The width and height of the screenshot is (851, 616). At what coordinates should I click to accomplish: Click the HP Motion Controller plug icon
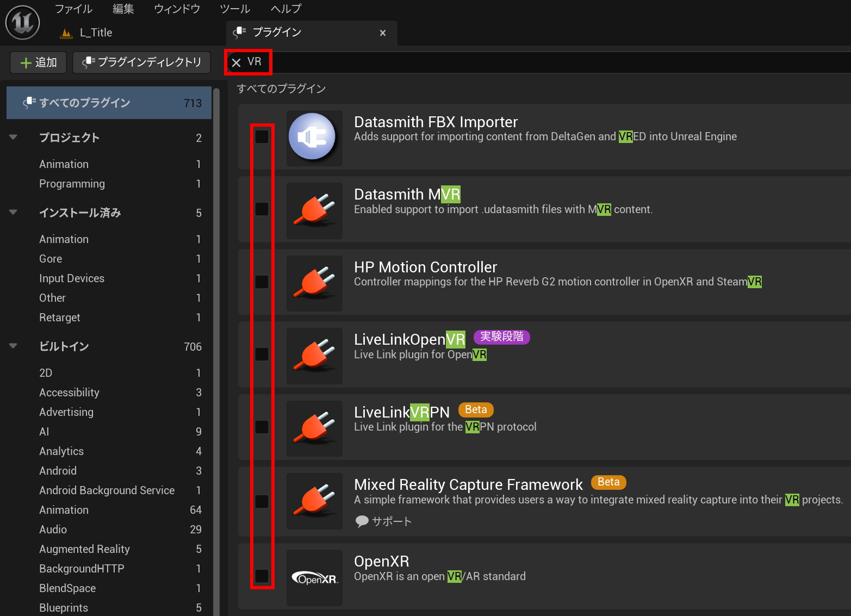point(314,283)
